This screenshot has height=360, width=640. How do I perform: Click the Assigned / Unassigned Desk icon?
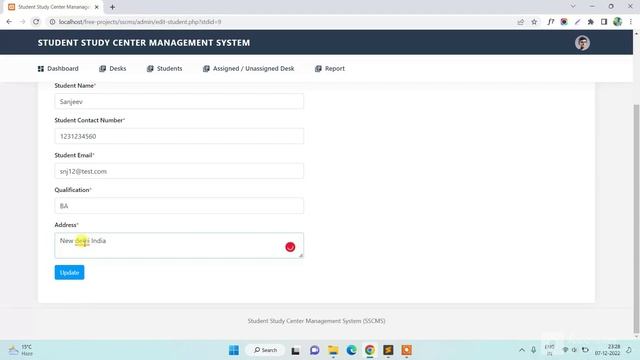coord(206,69)
